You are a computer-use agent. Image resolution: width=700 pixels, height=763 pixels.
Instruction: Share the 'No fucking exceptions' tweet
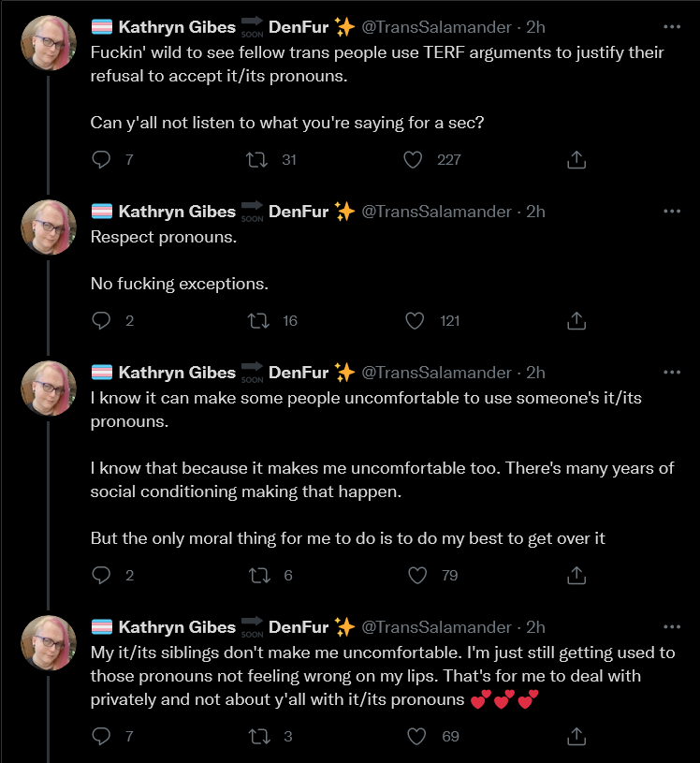click(576, 321)
